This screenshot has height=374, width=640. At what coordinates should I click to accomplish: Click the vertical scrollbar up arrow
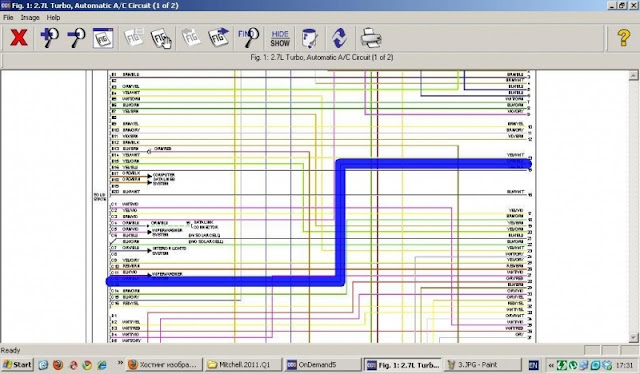[x=633, y=75]
